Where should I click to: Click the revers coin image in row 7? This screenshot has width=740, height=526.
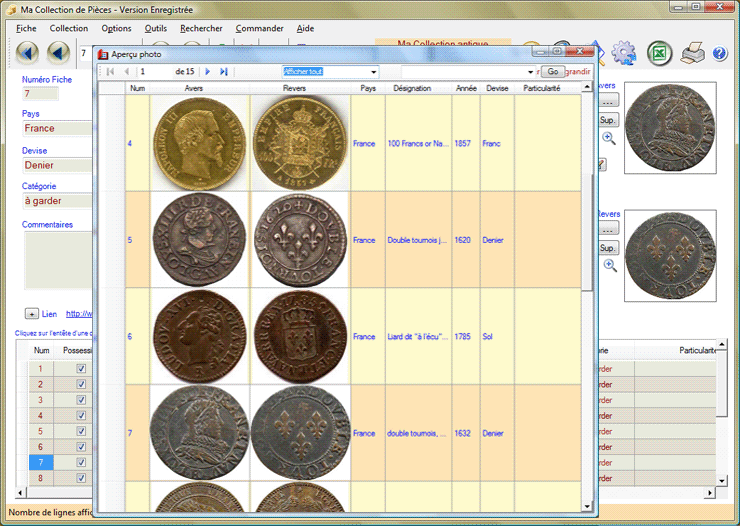pyautogui.click(x=301, y=433)
